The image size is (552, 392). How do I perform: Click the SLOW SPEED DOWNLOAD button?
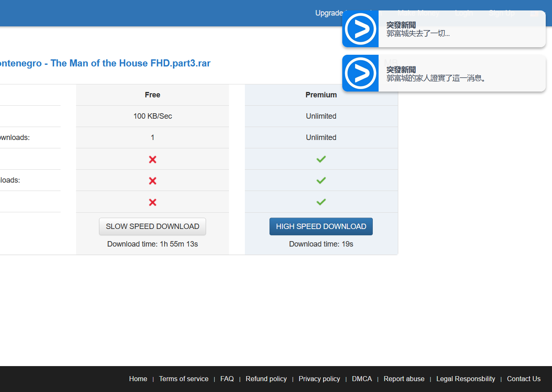click(153, 226)
